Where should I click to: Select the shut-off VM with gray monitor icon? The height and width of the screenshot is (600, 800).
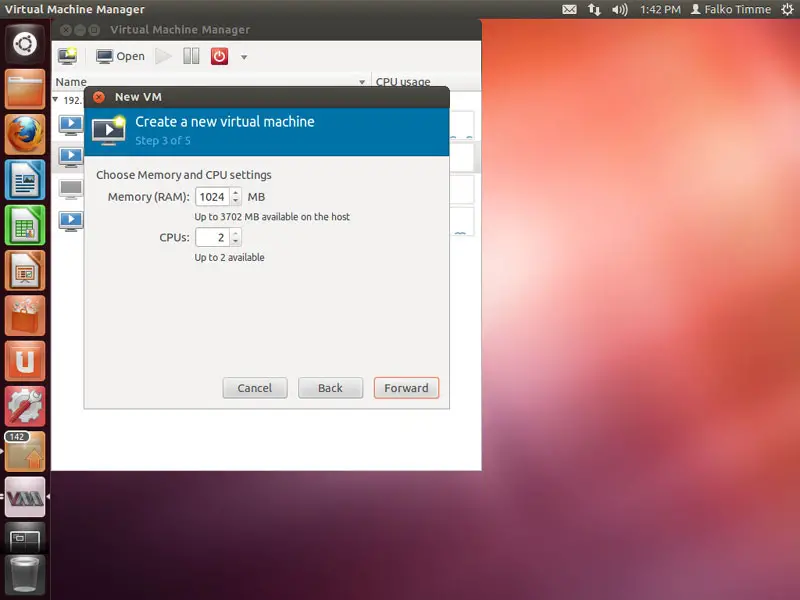click(71, 189)
